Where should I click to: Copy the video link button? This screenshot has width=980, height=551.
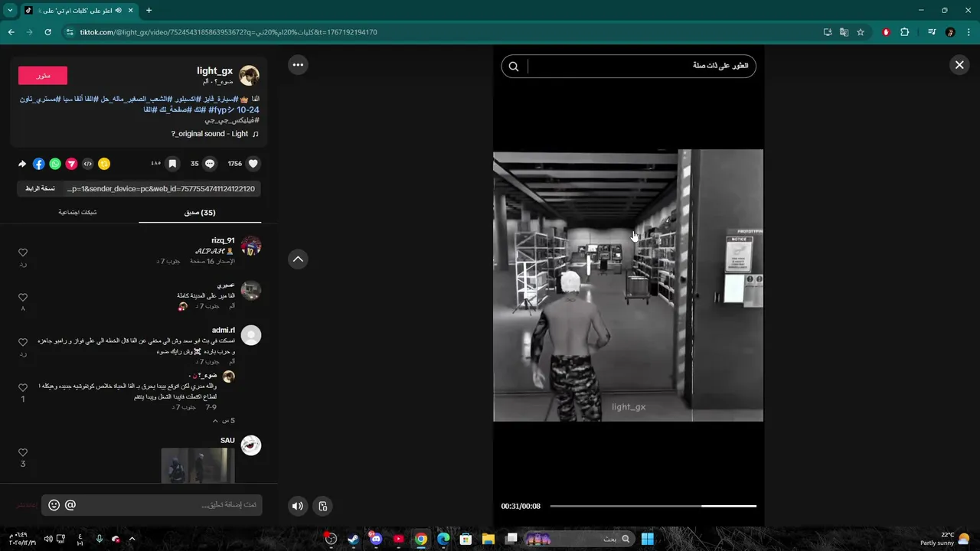[x=40, y=188]
